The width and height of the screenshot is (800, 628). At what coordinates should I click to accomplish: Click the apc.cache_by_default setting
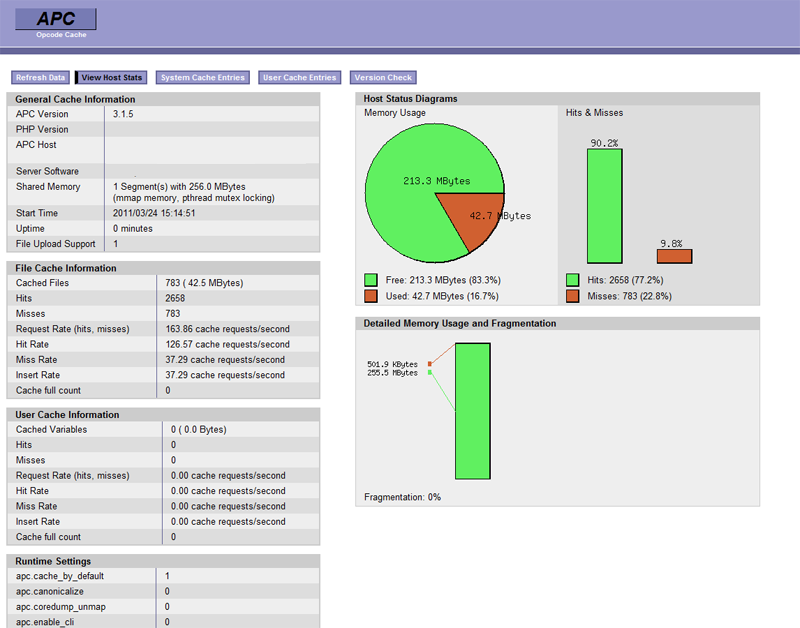60,576
